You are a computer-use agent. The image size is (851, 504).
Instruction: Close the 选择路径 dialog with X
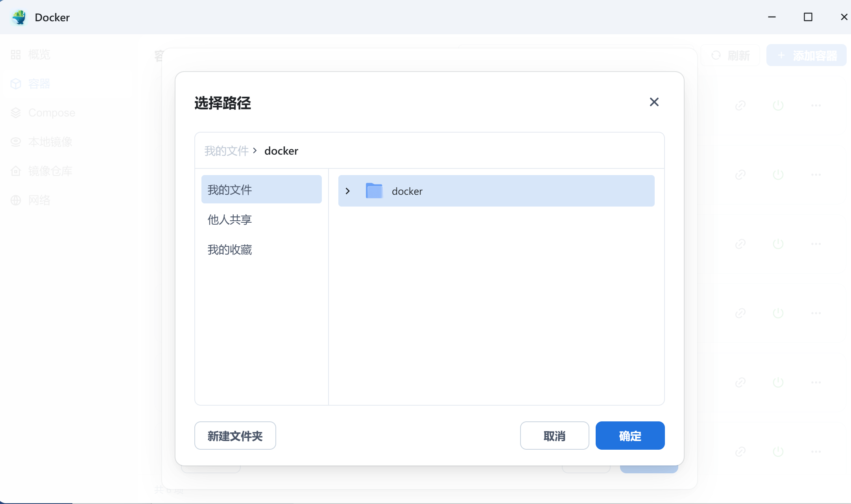(x=654, y=102)
